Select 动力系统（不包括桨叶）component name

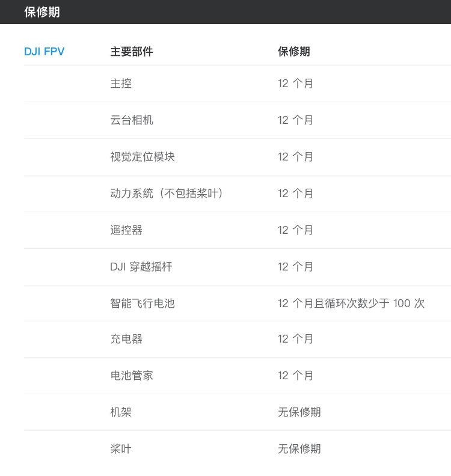pos(167,194)
